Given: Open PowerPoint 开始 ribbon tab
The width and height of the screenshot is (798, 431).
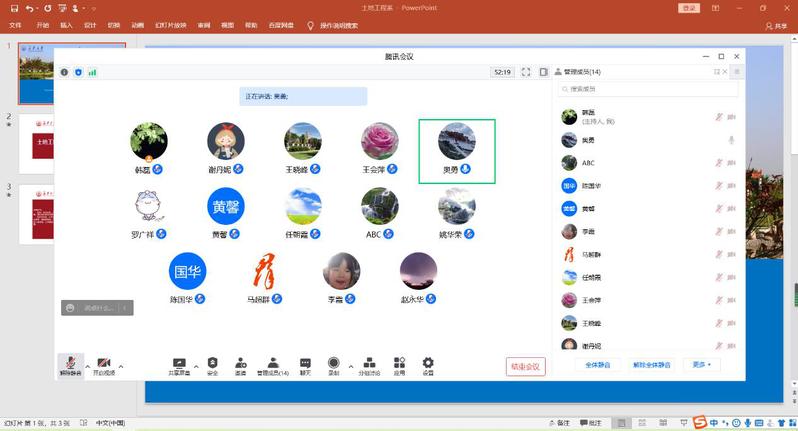Looking at the screenshot, I should tap(43, 25).
